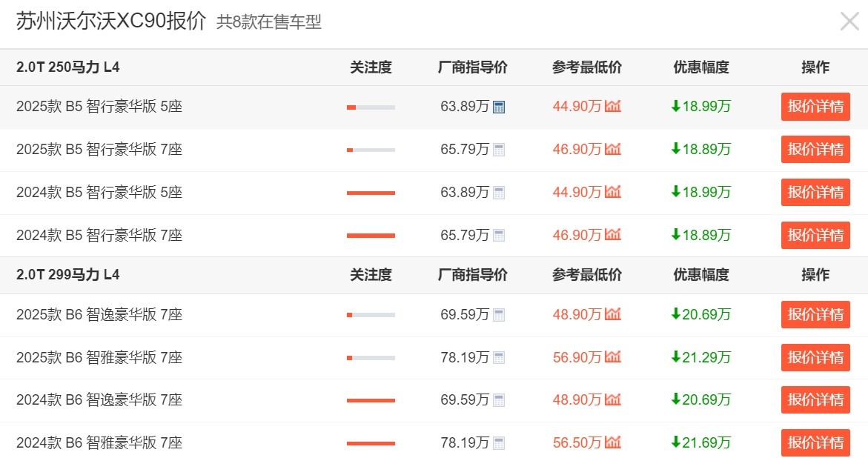The image size is (868, 458).
Task: Click attention bar for 2024款 B5 7座
Action: [371, 236]
